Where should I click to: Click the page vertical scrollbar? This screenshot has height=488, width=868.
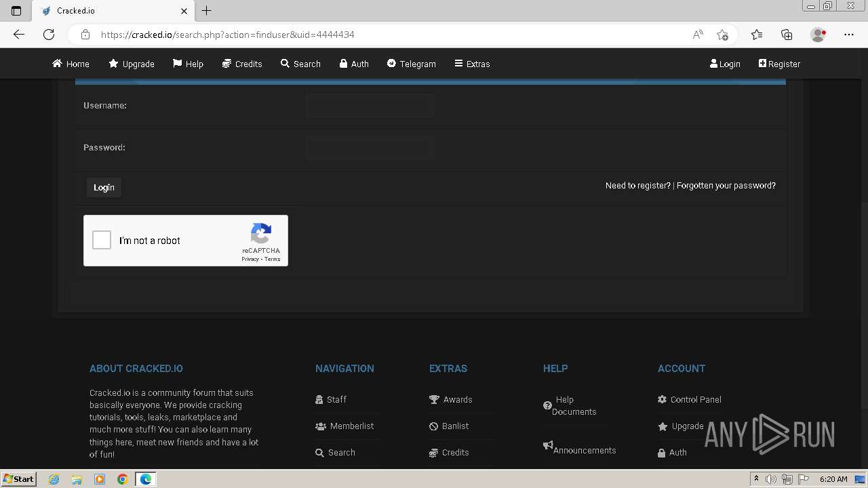(x=864, y=258)
